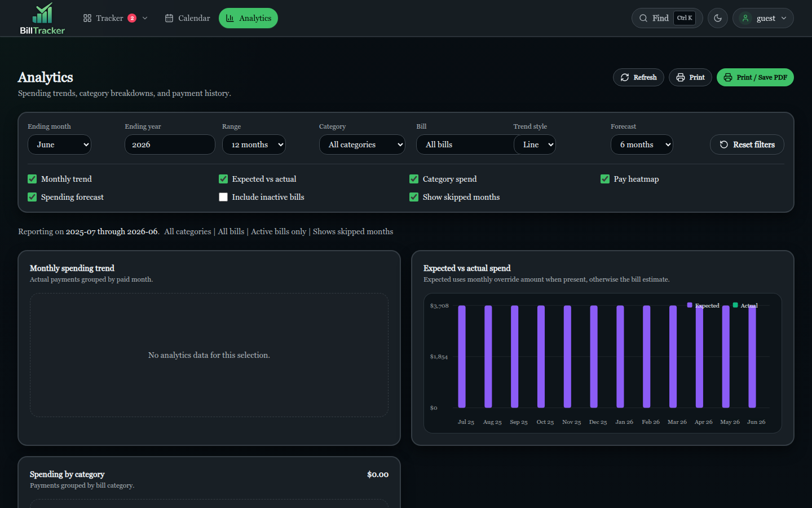Click Print / Save PDF button label
The height and width of the screenshot is (508, 812).
point(762,77)
